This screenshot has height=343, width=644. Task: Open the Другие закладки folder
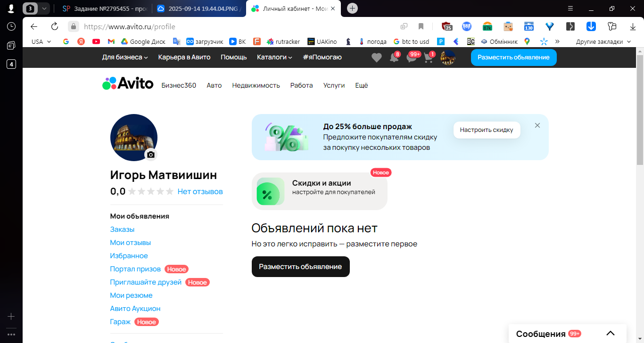point(603,41)
